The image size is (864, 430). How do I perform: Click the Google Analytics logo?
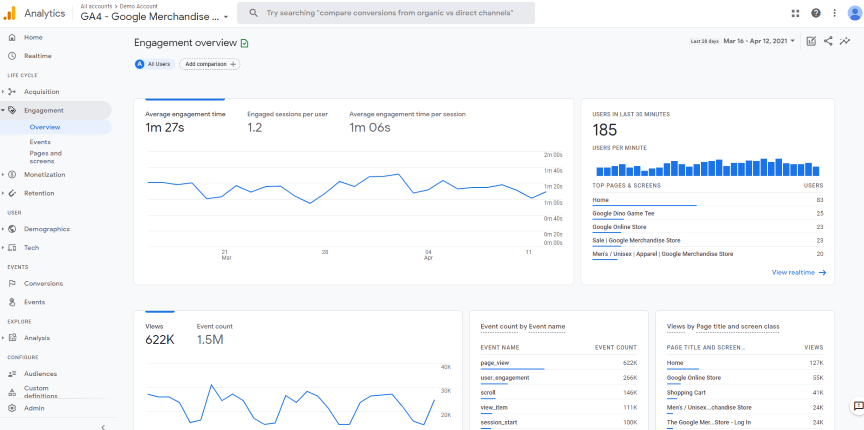point(10,13)
